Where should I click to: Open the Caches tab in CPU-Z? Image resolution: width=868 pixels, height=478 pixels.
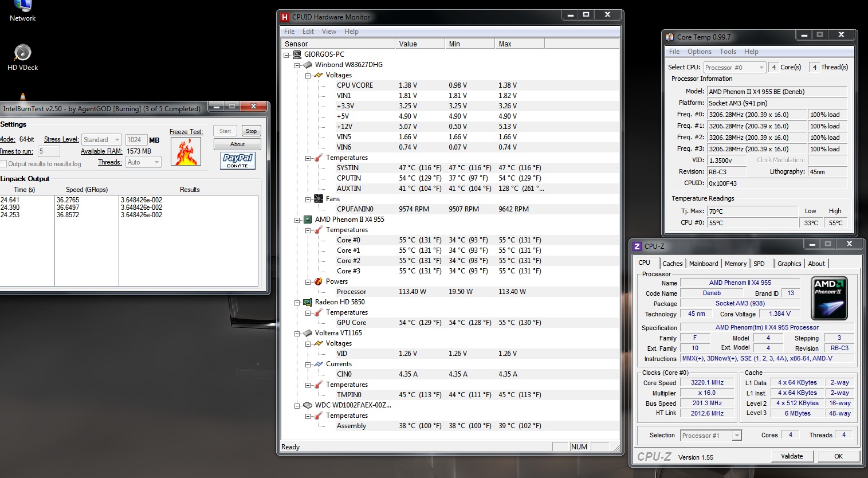(672, 264)
